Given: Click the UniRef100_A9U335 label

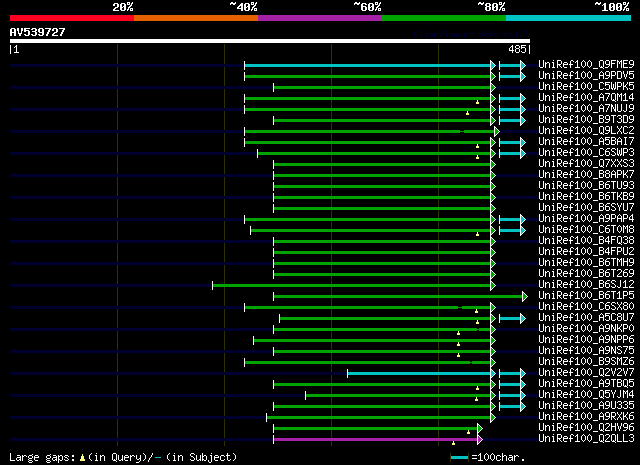Looking at the screenshot, I should point(586,406).
